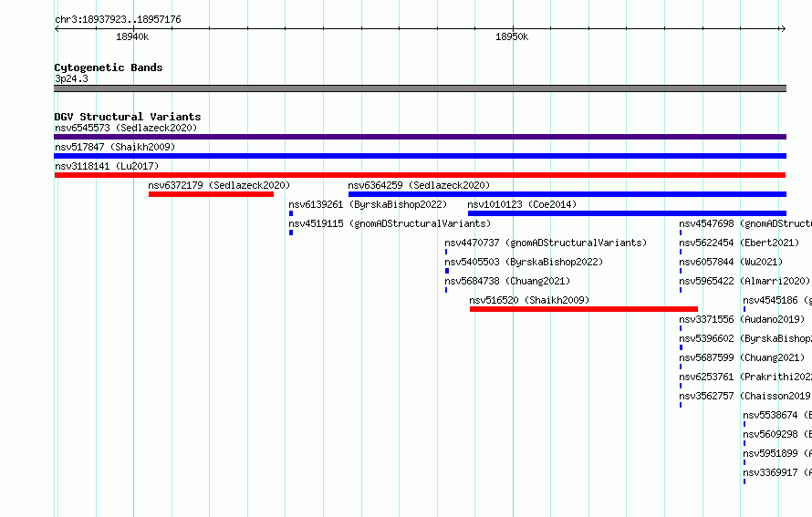The image size is (812, 517).
Task: Open label nsv4547698 gnomAD entry
Action: tap(745, 223)
